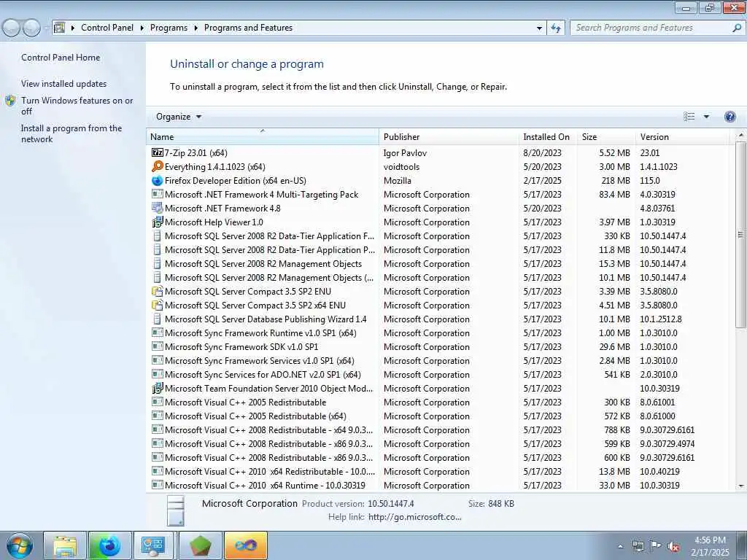Click the search magnifier icon
This screenshot has height=560, width=747.
(737, 28)
